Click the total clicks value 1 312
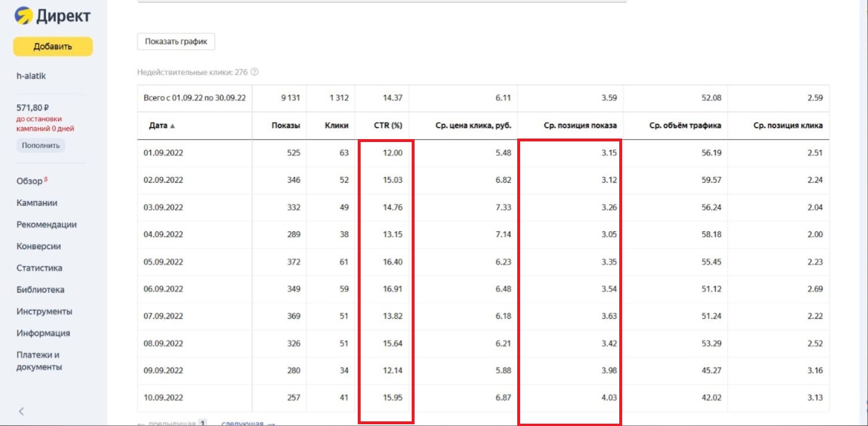This screenshot has width=868, height=426. pos(339,98)
